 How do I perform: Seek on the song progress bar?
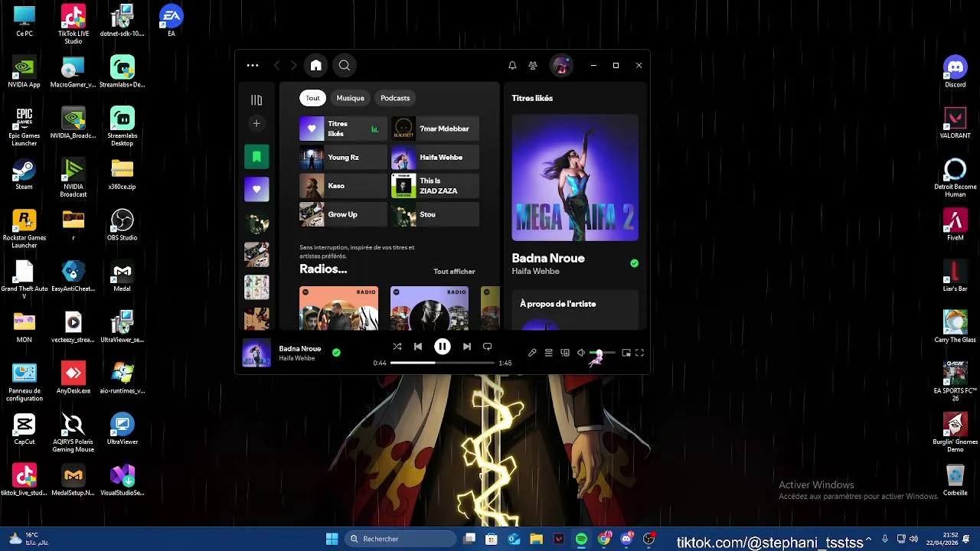click(443, 363)
